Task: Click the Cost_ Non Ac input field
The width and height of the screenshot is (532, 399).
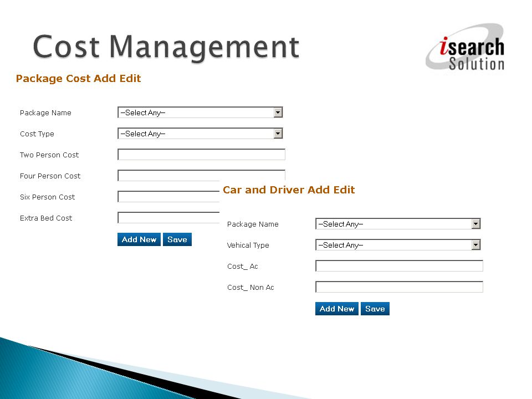Action: [x=399, y=287]
